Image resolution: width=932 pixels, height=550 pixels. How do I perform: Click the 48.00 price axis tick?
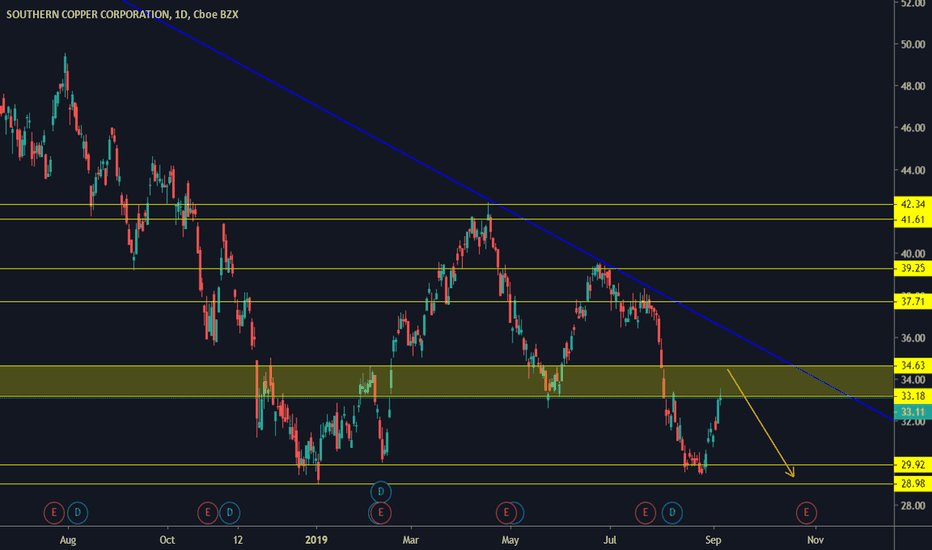coord(913,86)
